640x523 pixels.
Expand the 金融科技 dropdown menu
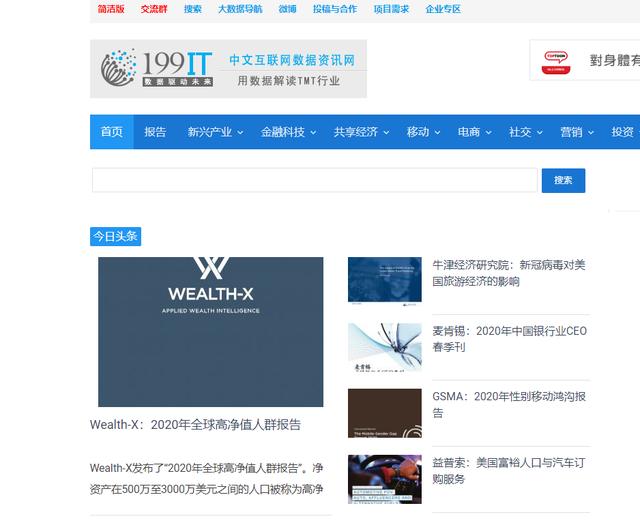coord(288,132)
